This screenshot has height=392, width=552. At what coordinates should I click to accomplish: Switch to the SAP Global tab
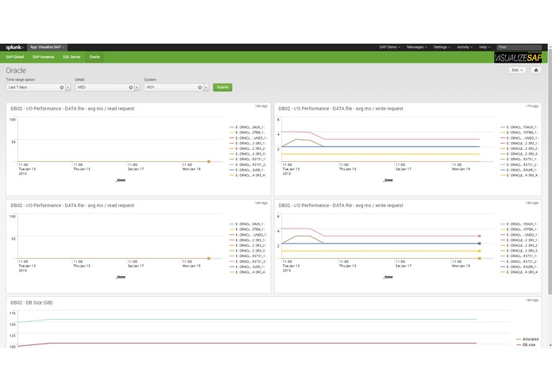[x=15, y=57]
